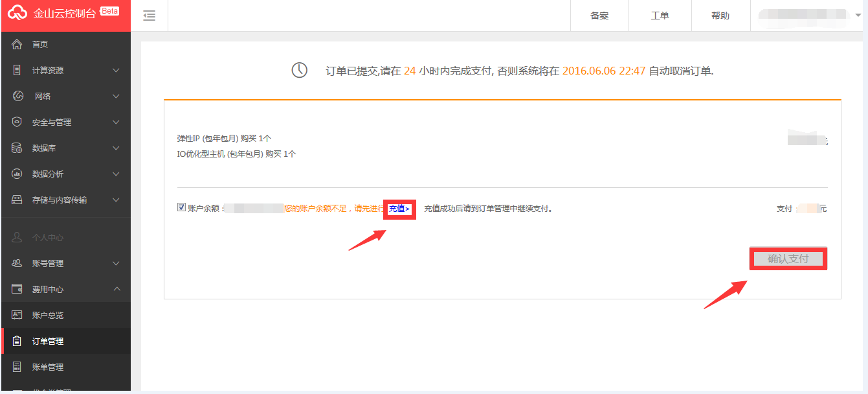Click the 存储与内容传输 storage icon
Viewport: 868px width, 394px height.
tap(17, 200)
